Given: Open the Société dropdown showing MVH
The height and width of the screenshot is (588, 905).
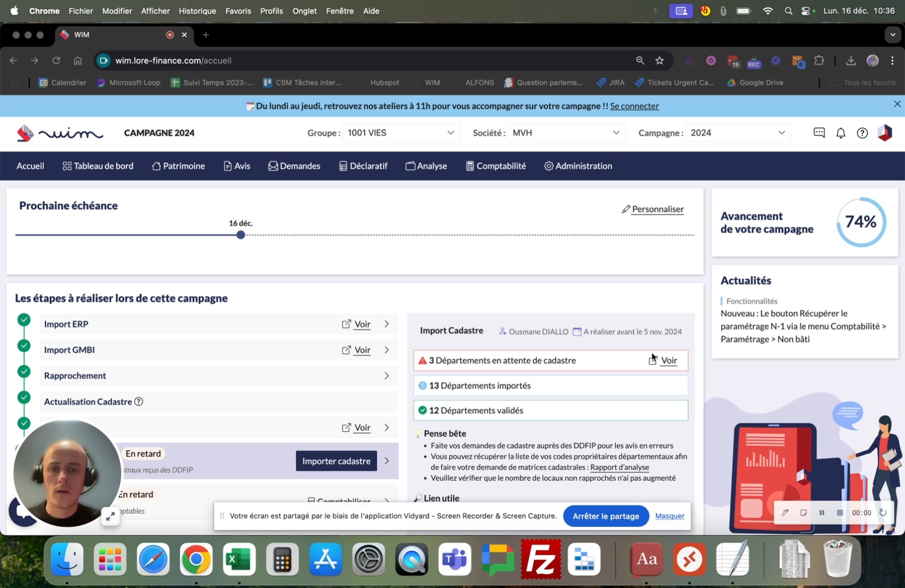Looking at the screenshot, I should [566, 133].
